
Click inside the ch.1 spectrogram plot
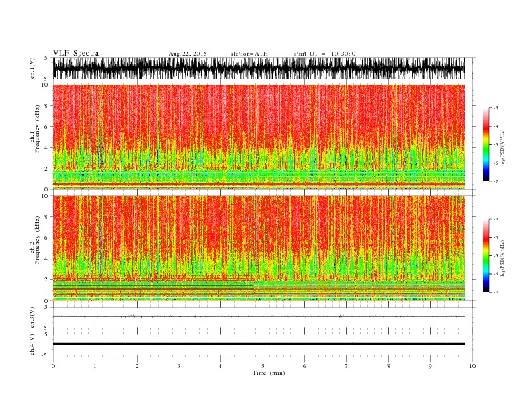pyautogui.click(x=259, y=137)
